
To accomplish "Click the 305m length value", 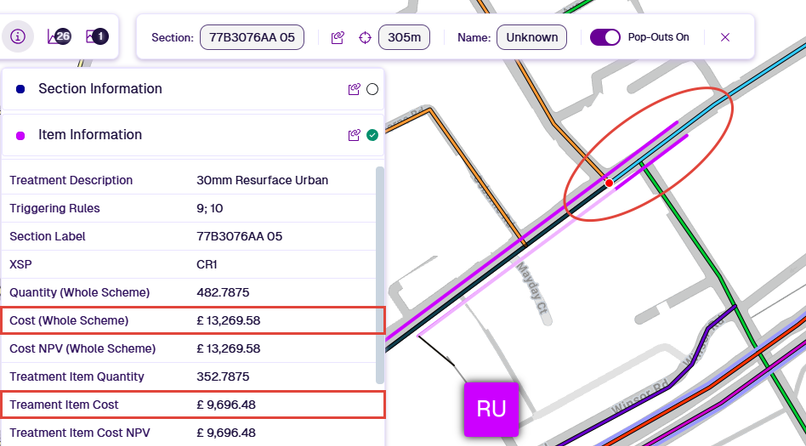I will (x=404, y=38).
